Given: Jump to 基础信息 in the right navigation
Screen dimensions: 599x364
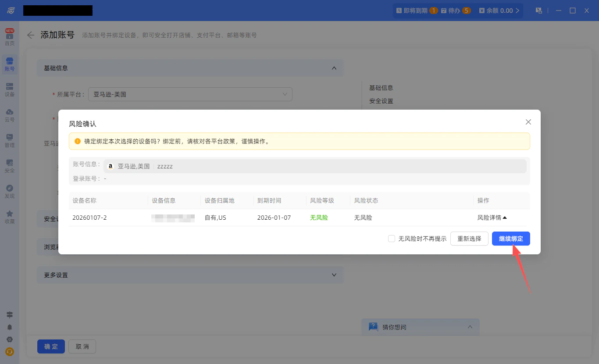Looking at the screenshot, I should [x=381, y=88].
